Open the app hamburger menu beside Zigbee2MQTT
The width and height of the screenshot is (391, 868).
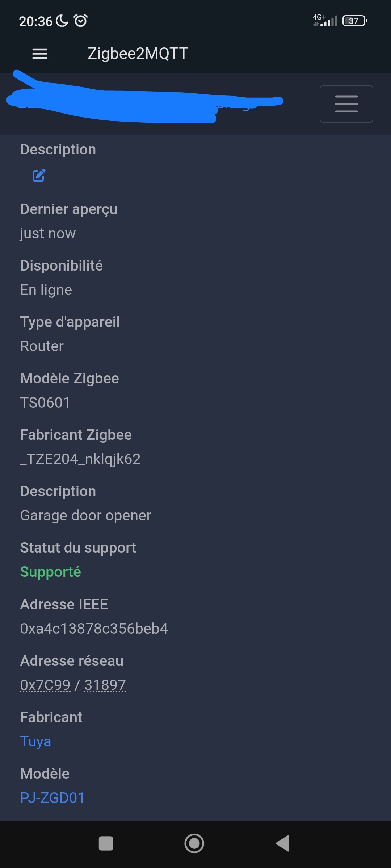coord(40,54)
